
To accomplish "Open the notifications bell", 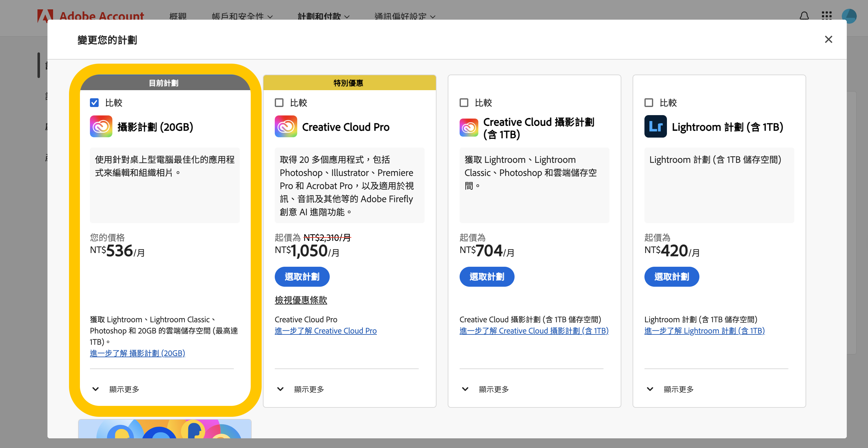I will pos(805,16).
